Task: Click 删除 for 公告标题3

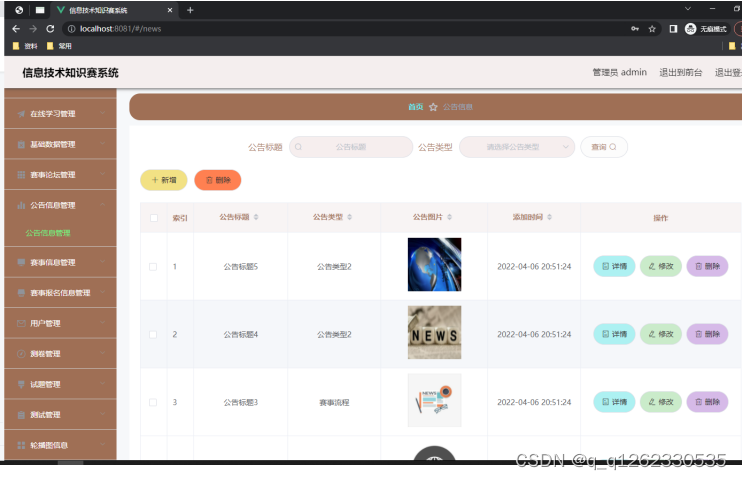Action: click(707, 402)
